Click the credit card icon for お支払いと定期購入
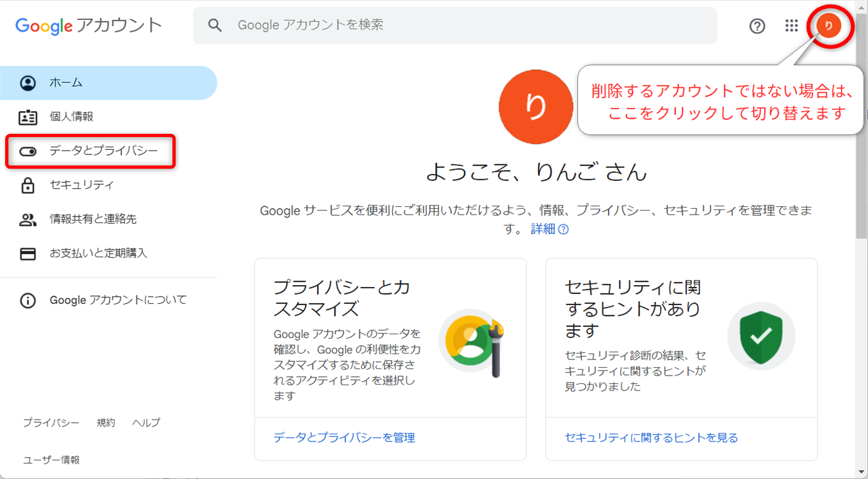 pyautogui.click(x=28, y=253)
